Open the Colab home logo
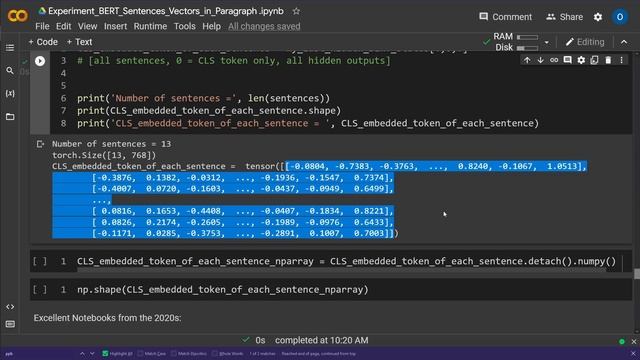Image resolution: width=640 pixels, height=360 pixels. (x=18, y=16)
